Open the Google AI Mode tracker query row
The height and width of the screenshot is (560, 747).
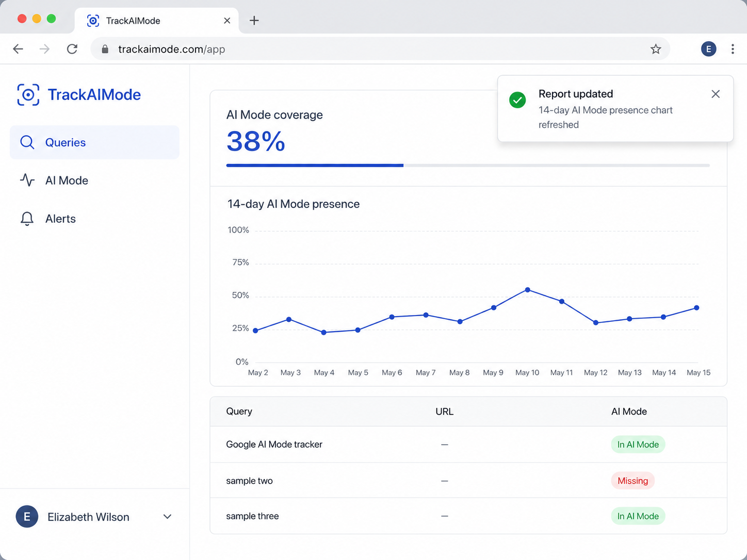[468, 444]
